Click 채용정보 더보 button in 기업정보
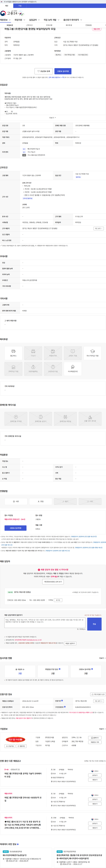This screenshot has height=868, width=106. click(x=95, y=742)
